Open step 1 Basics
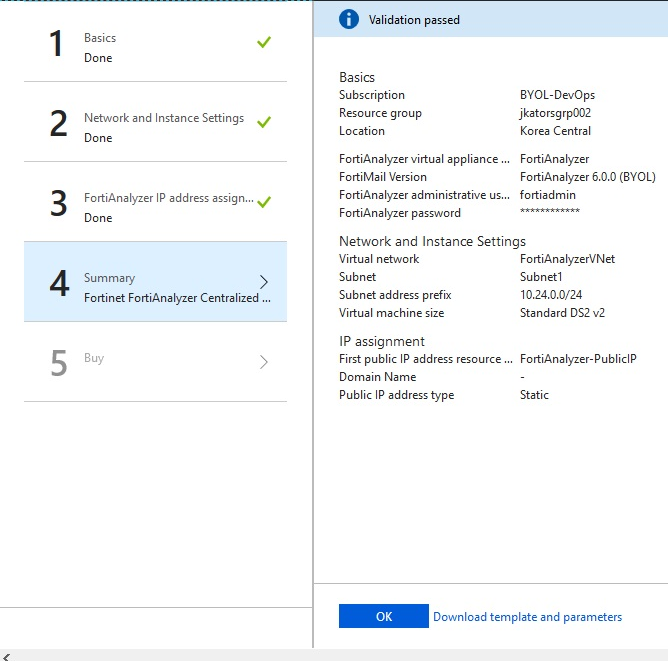Image resolution: width=668 pixels, height=661 pixels. pyautogui.click(x=155, y=42)
